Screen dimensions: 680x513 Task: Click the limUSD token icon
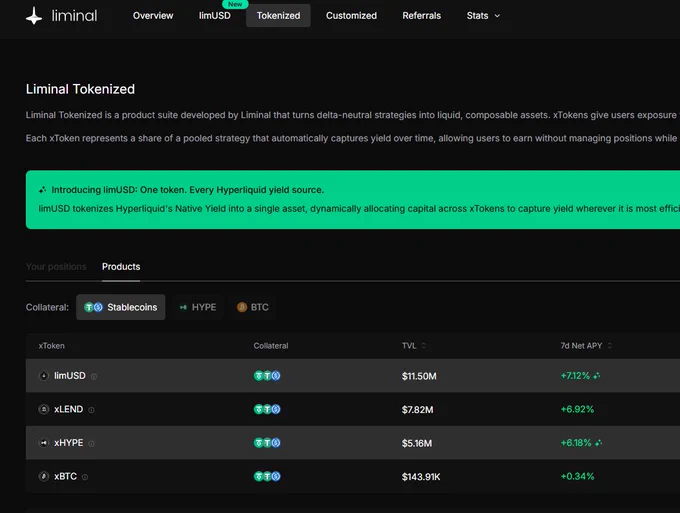[x=43, y=376]
